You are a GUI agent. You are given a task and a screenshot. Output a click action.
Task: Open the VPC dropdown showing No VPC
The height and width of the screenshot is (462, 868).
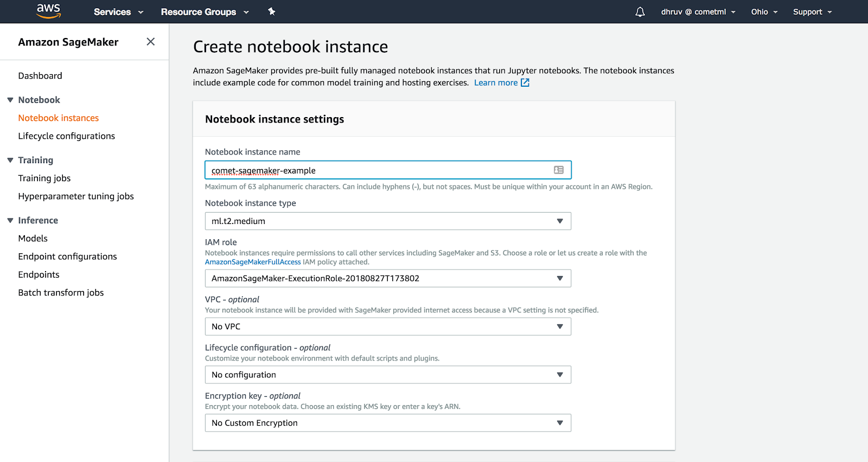click(388, 326)
